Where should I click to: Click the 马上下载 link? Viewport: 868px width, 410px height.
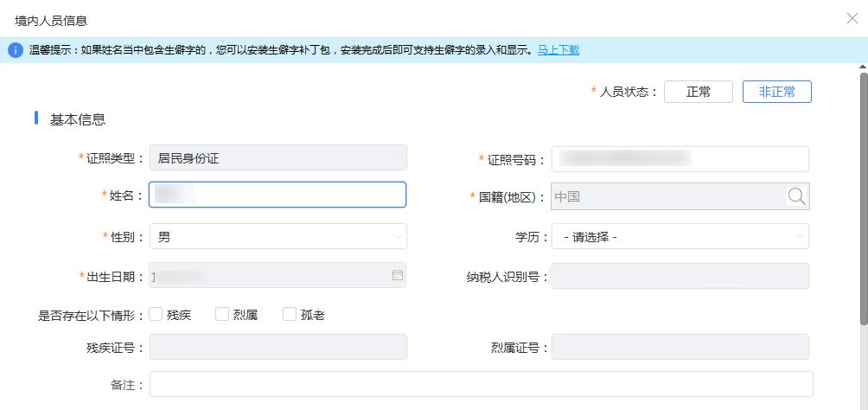(558, 50)
